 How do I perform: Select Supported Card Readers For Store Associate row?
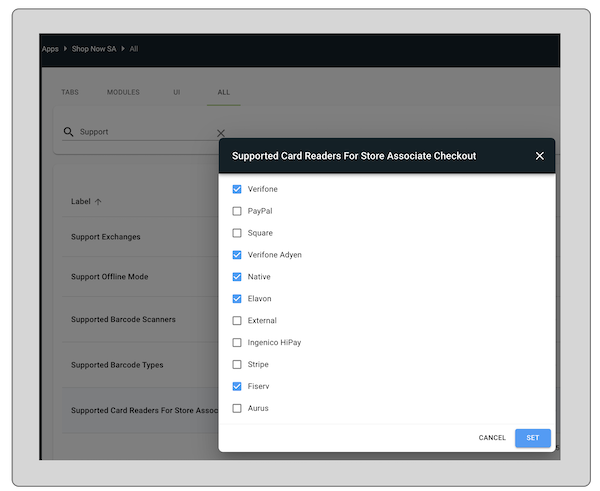(140, 411)
